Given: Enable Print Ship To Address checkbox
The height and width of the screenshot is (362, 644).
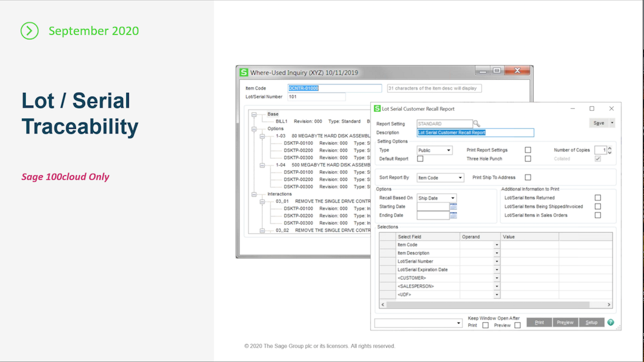Looking at the screenshot, I should (x=528, y=178).
